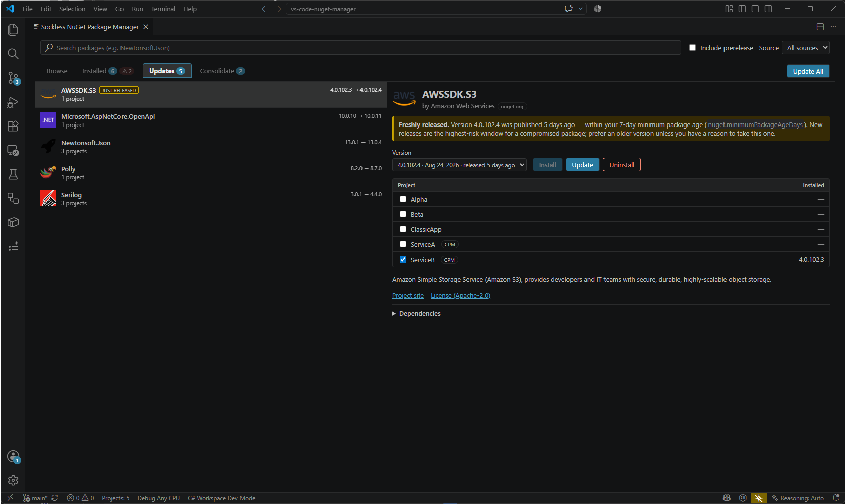The width and height of the screenshot is (845, 504).
Task: Open editor More Actions ellipsis
Action: pos(833,27)
